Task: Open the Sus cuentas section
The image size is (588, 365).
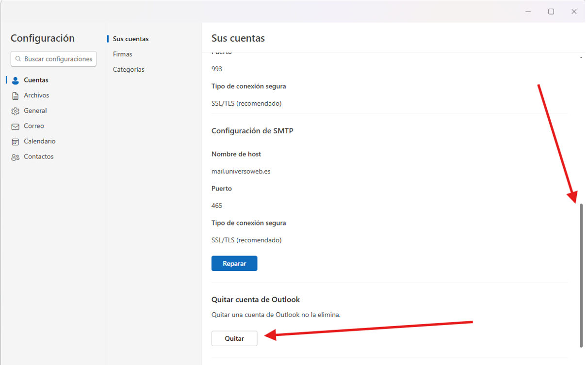Action: pyautogui.click(x=131, y=39)
